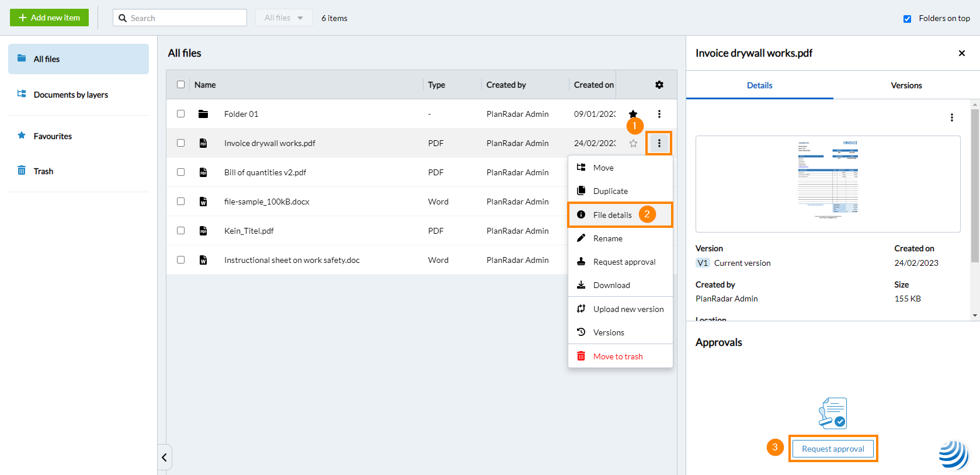This screenshot has height=475, width=980.
Task: Choose File details from context menu
Action: (612, 215)
